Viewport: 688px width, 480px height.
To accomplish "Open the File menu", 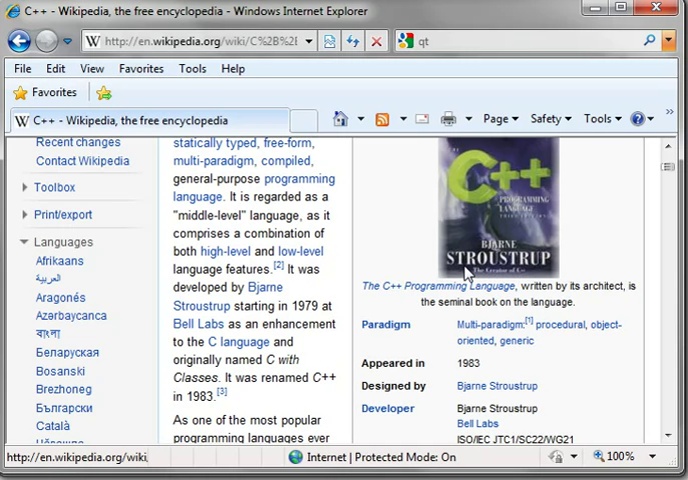I will 22,69.
